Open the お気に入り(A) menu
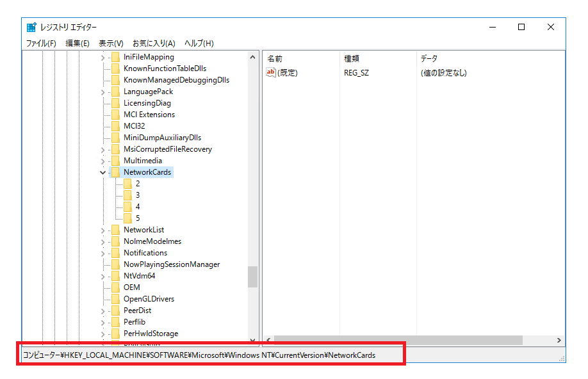 point(154,44)
